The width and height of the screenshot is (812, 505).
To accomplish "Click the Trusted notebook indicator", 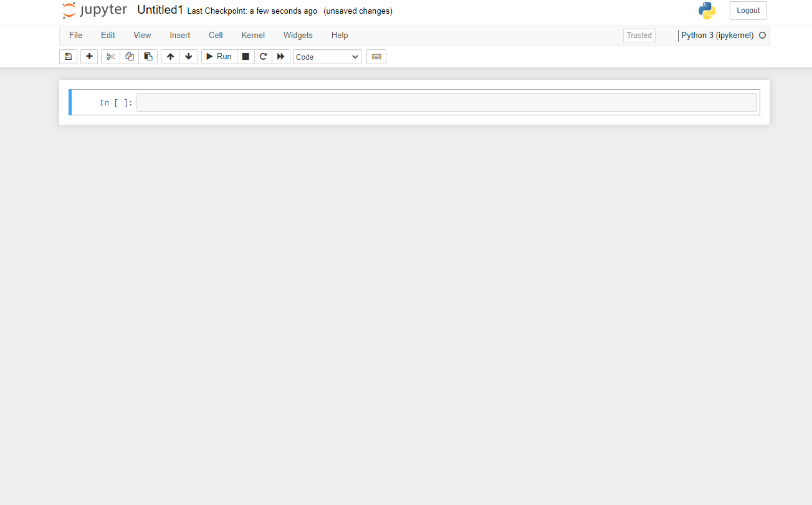I will pos(639,35).
